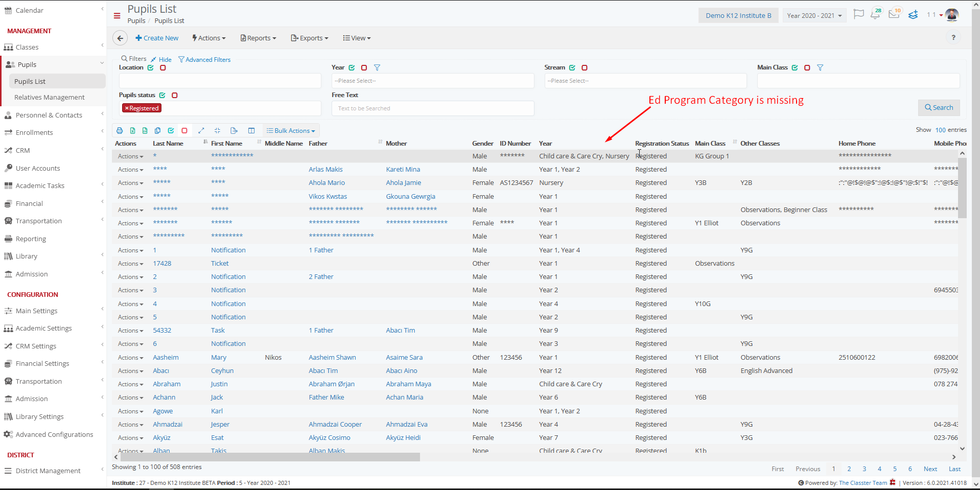Click the help question mark button
The width and height of the screenshot is (980, 490).
pos(953,38)
